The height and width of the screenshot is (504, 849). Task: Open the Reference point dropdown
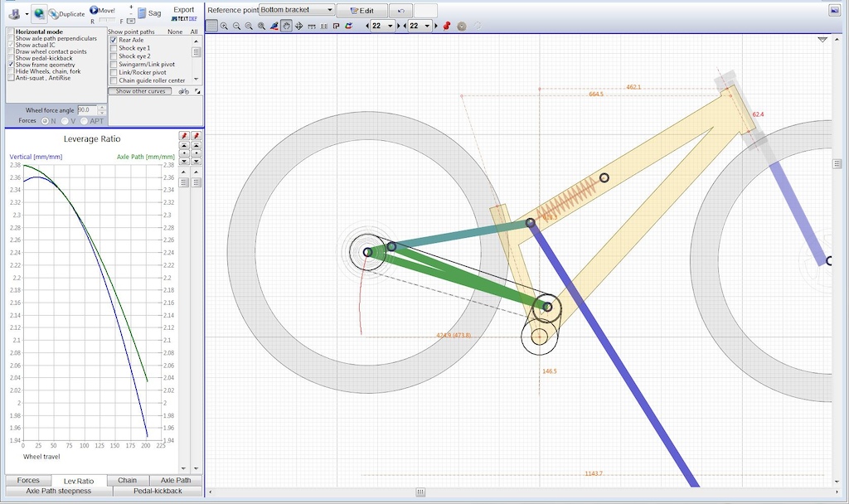[297, 10]
